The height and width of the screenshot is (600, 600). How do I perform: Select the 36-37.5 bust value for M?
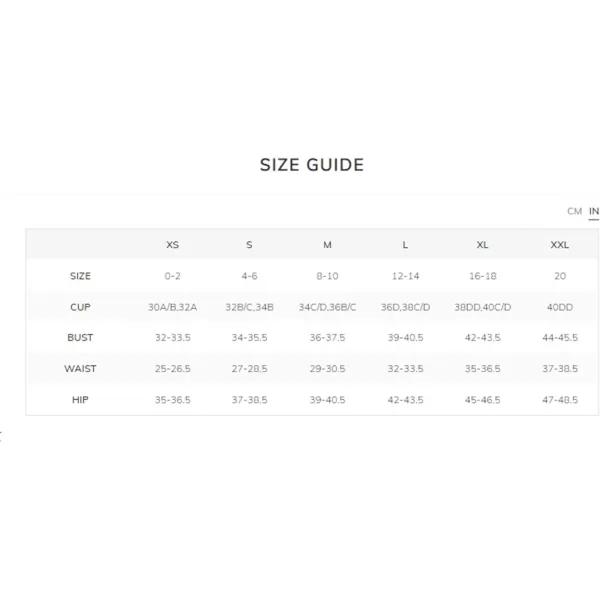click(327, 338)
